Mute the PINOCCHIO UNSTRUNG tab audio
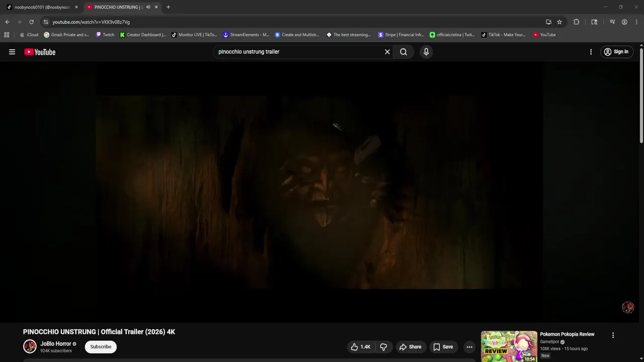644x362 pixels. point(148,7)
